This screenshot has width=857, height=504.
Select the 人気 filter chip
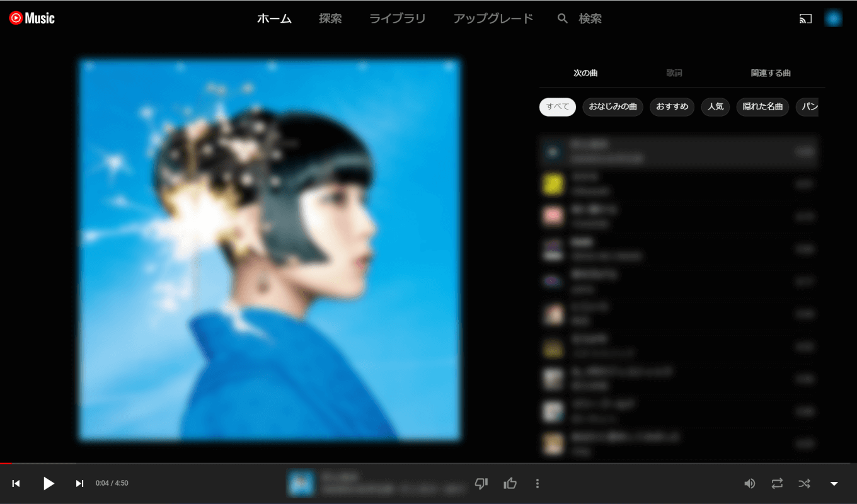(715, 106)
